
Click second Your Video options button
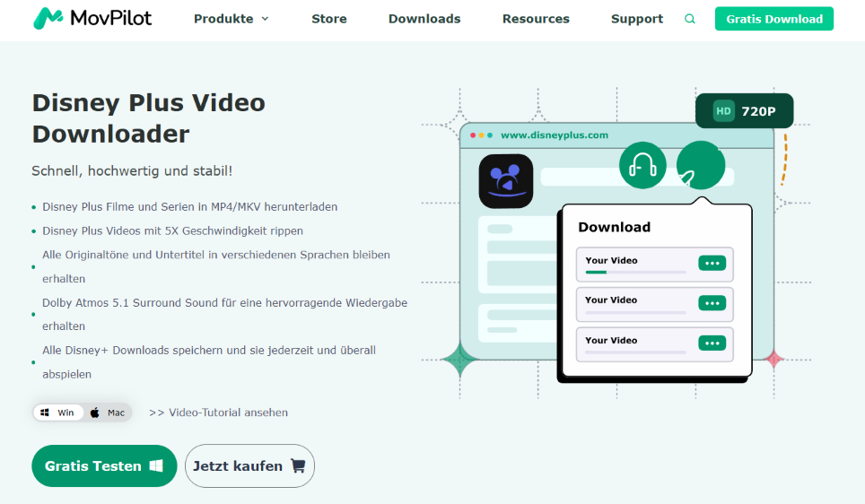(712, 303)
